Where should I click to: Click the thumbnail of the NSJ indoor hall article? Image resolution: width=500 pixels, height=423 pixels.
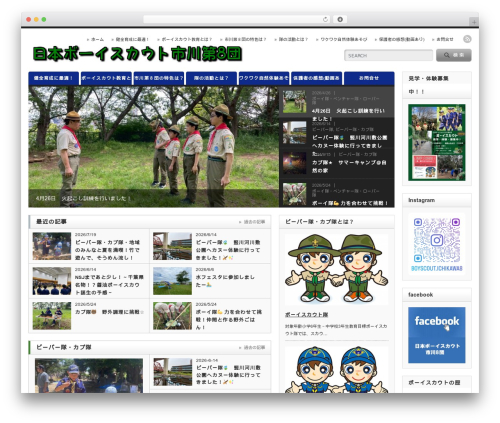52,281
